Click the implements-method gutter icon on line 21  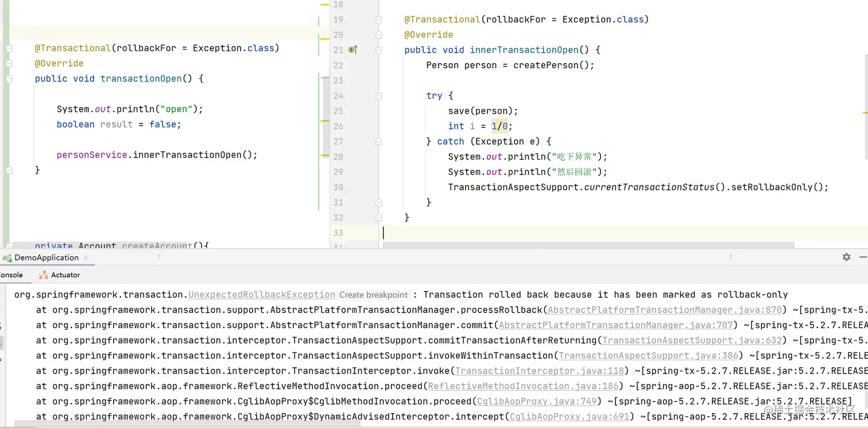tap(353, 50)
